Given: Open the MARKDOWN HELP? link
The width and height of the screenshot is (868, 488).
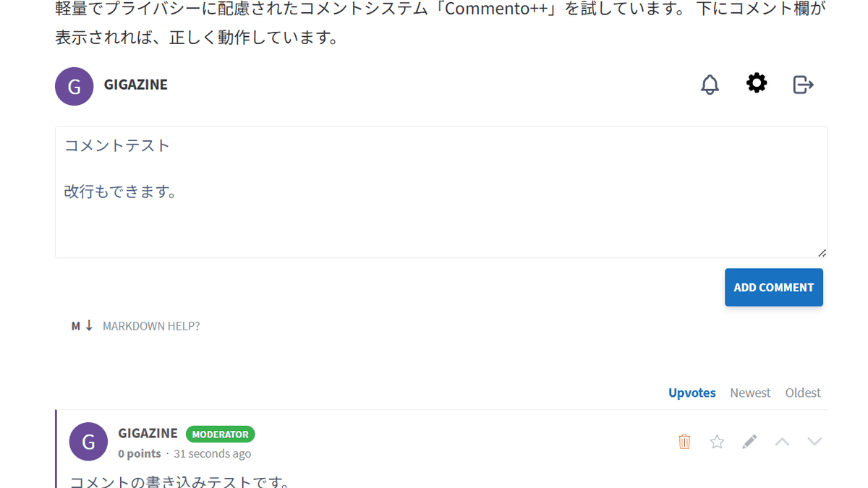Looking at the screenshot, I should pos(150,325).
